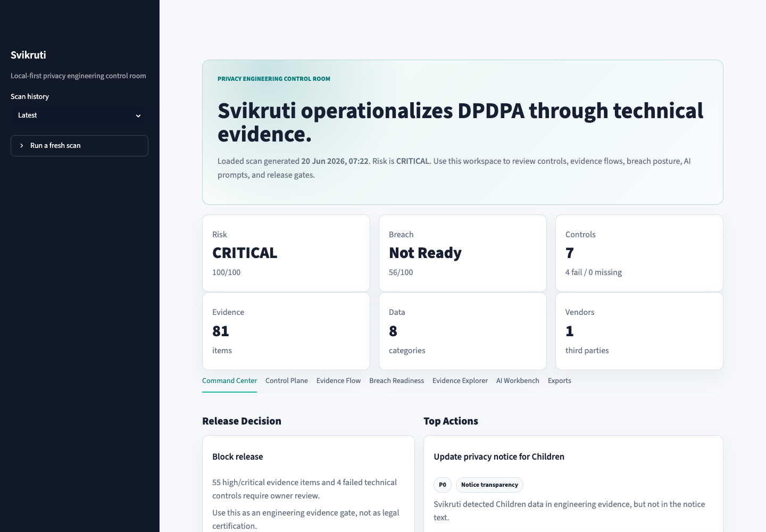Click the Svikruti sidebar title
The image size is (766, 532).
click(x=28, y=55)
